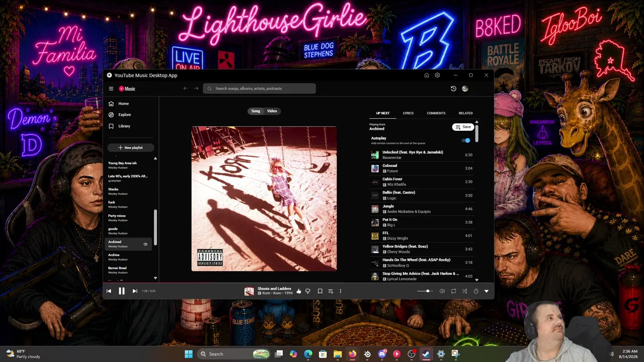The height and width of the screenshot is (362, 644).
Task: Open the account avatar menu
Action: (465, 88)
